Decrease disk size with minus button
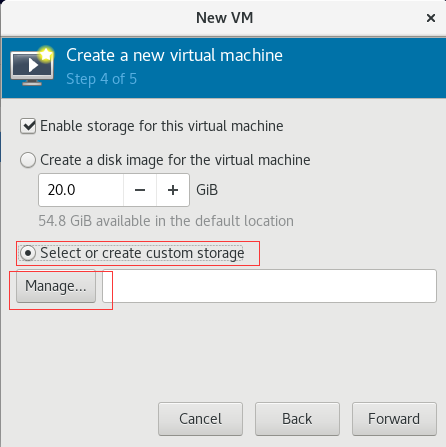Image resolution: width=446 pixels, height=447 pixels. point(140,190)
